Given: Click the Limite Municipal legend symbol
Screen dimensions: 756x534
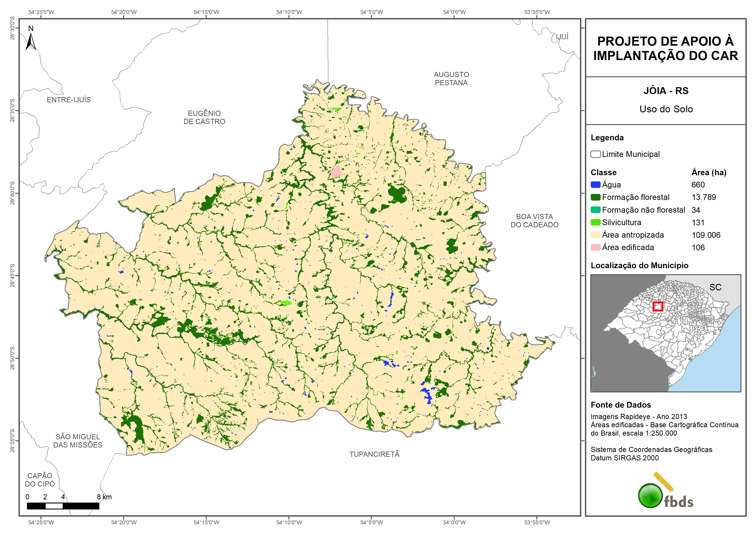Looking at the screenshot, I should pos(595,154).
